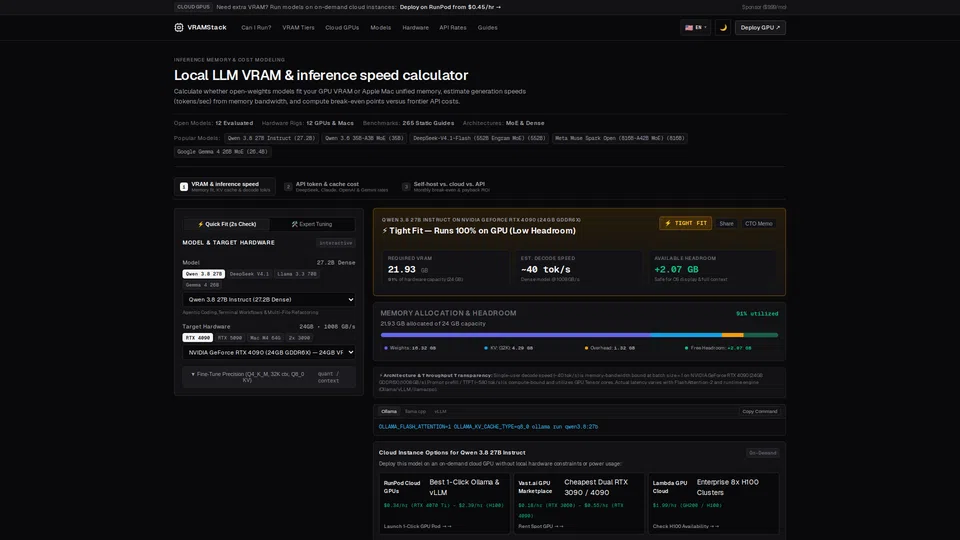Toggle the moon dark-mode icon
The width and height of the screenshot is (960, 540).
click(x=722, y=28)
